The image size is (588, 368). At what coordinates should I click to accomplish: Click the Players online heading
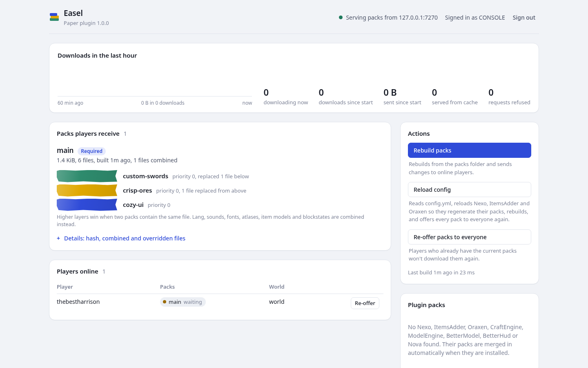pos(78,272)
